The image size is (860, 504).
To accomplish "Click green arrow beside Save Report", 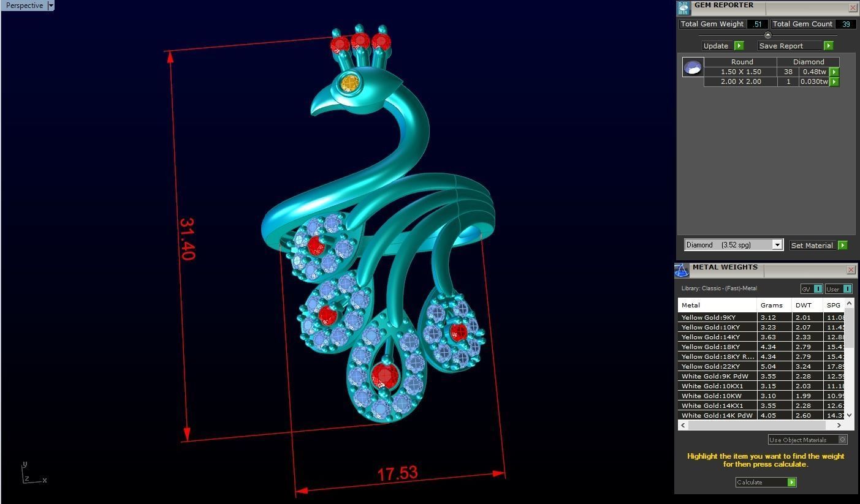I will [x=828, y=46].
